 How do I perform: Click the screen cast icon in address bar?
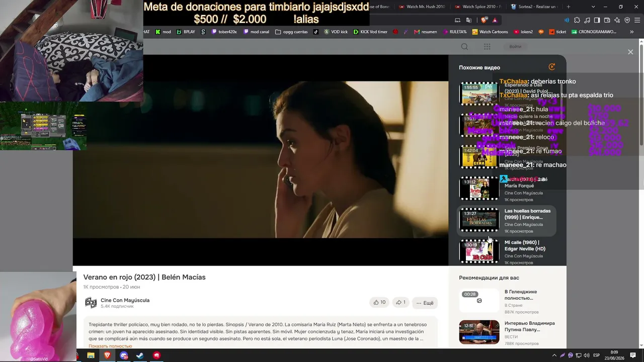(x=457, y=20)
